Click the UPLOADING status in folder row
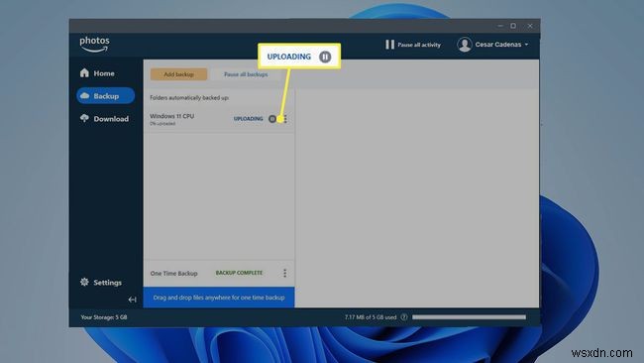Viewport: 644px width, 363px height. click(248, 119)
